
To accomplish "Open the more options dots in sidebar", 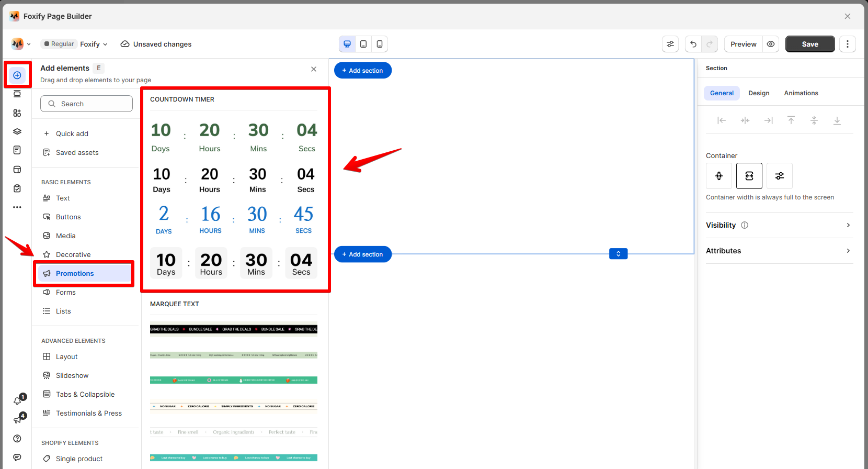I will tap(17, 207).
